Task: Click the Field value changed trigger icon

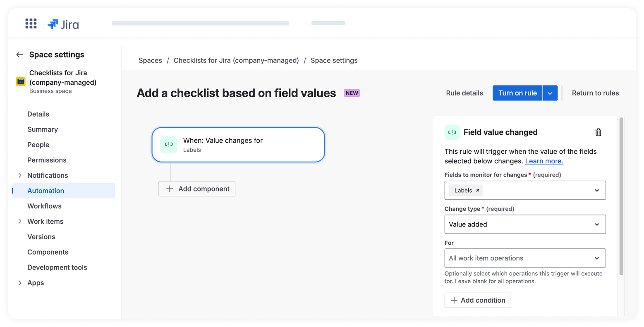Action: tap(452, 132)
